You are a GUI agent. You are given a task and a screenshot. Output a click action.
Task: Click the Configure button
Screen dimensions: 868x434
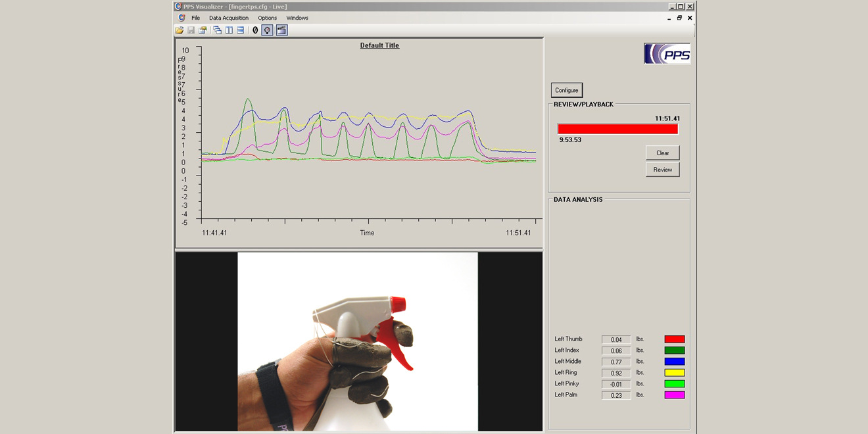pos(566,90)
